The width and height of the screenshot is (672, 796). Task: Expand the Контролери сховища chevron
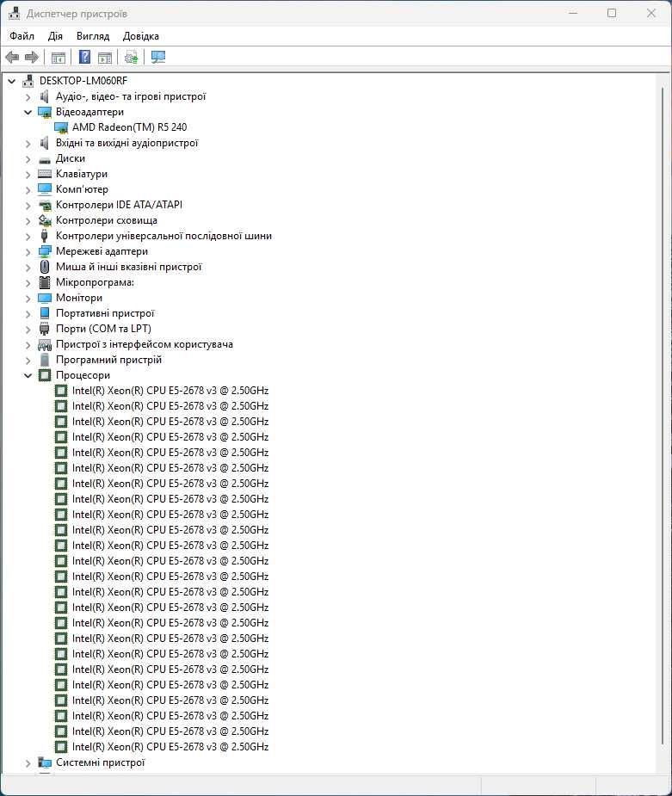pyautogui.click(x=28, y=221)
